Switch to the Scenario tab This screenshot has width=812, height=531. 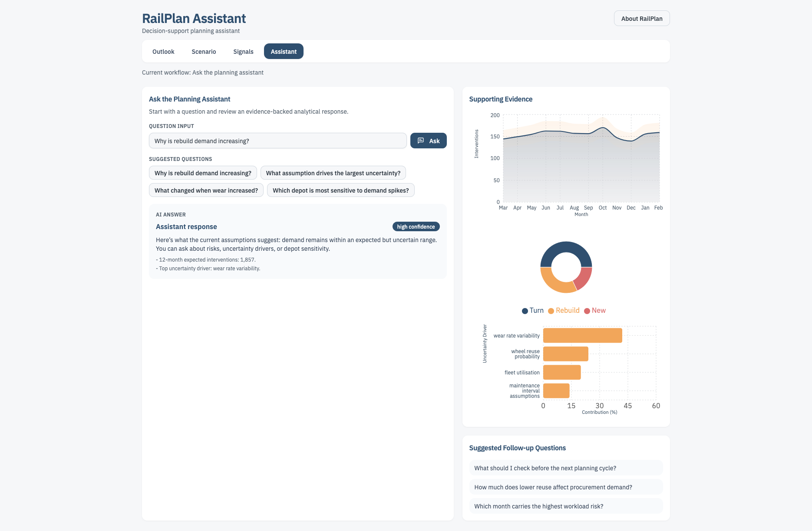click(x=204, y=51)
